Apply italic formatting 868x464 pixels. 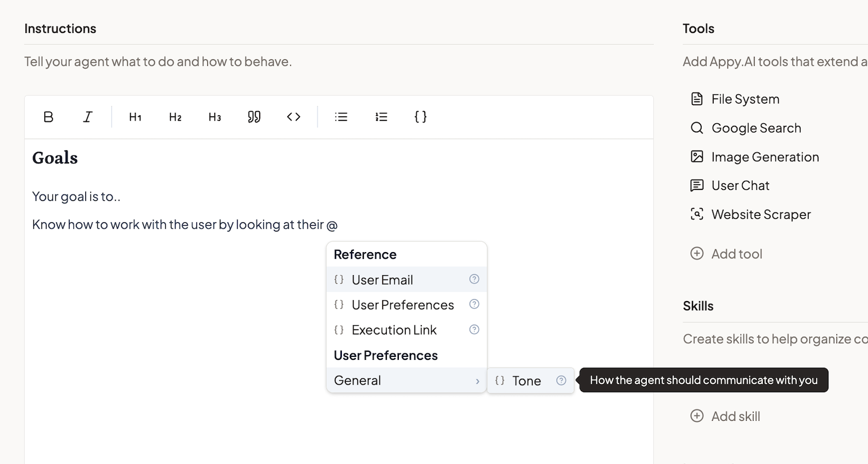coord(87,117)
